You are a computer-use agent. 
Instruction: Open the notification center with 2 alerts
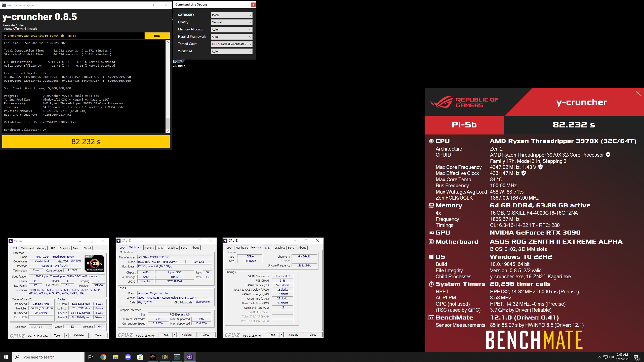pos(636,357)
